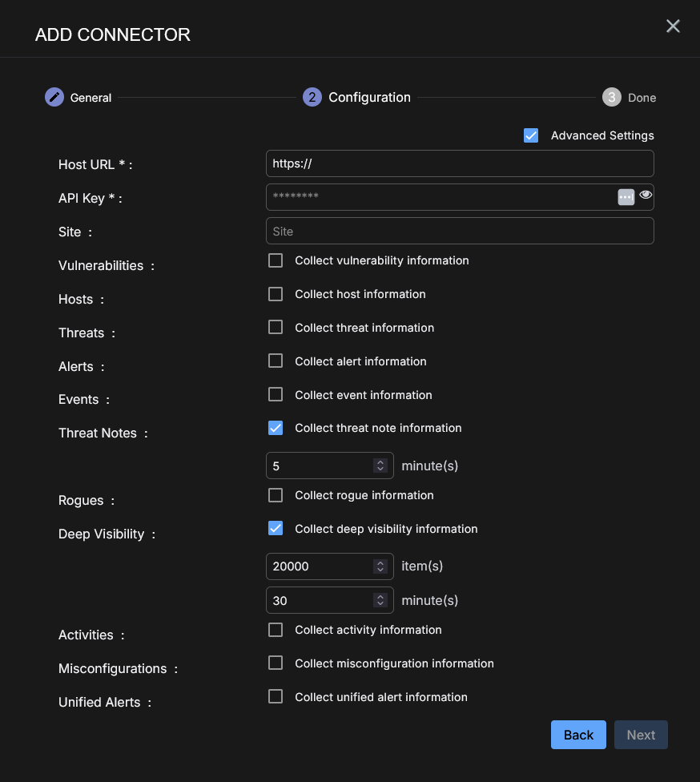The width and height of the screenshot is (700, 782).
Task: Go to the General step label
Action: click(x=91, y=98)
